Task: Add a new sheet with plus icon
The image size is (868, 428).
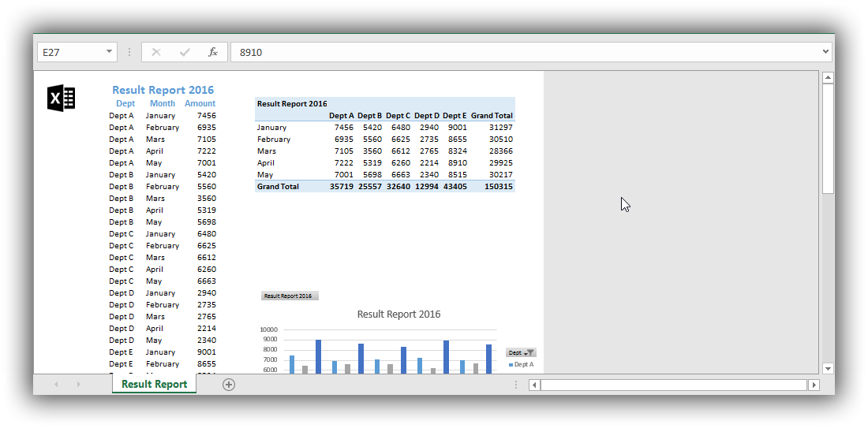Action: [229, 385]
